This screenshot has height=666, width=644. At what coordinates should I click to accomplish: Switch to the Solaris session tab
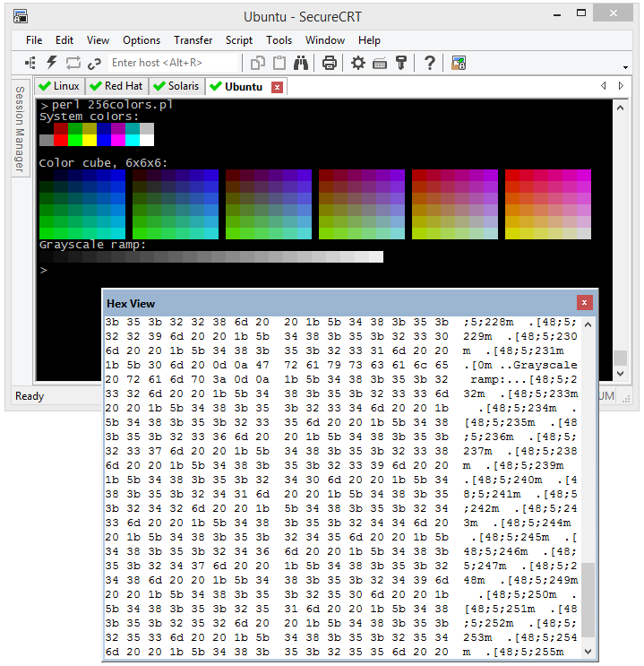pos(176,86)
